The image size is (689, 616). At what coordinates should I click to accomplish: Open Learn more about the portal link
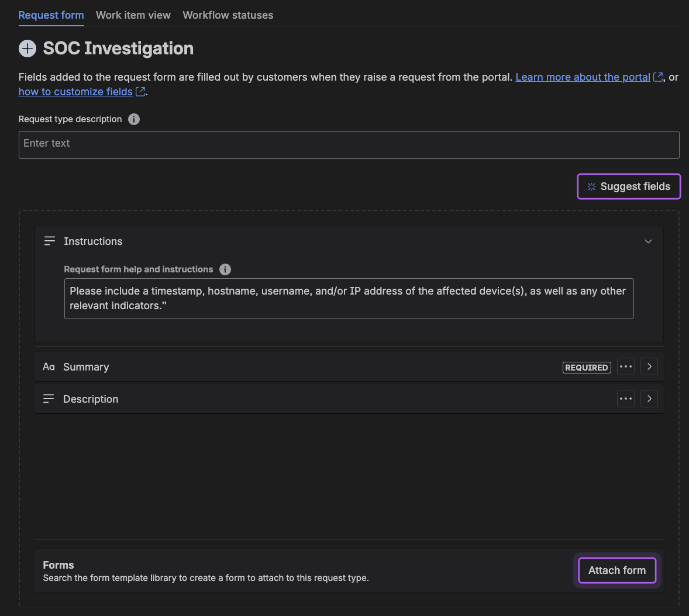[x=583, y=77]
